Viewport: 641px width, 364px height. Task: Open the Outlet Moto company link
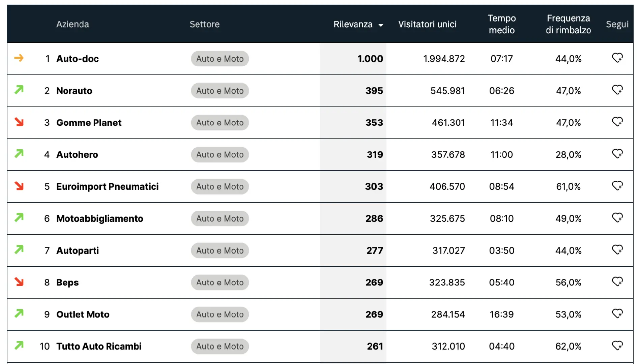[83, 314]
